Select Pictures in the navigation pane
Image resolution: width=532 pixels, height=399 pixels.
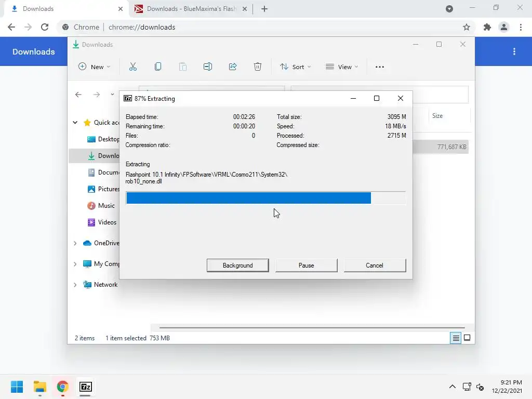[x=103, y=189]
